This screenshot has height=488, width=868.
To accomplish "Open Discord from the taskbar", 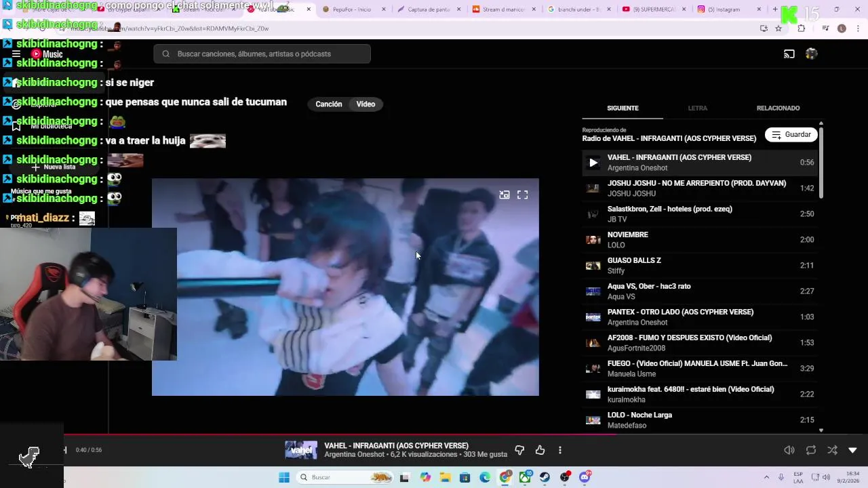I will (585, 477).
